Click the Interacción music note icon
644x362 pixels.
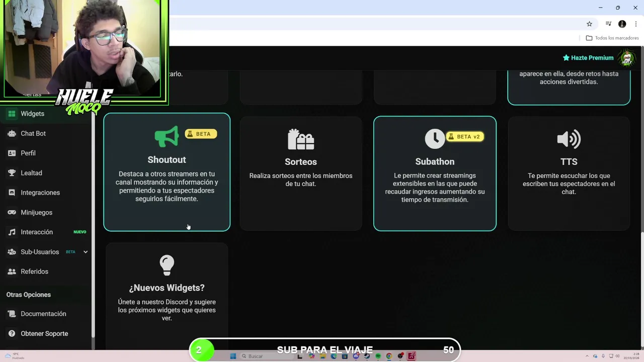click(12, 232)
